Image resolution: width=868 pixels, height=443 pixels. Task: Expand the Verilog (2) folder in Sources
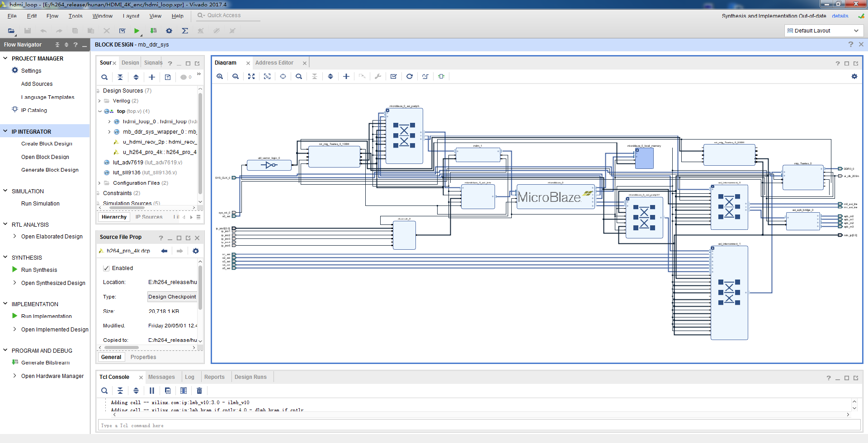tap(99, 101)
